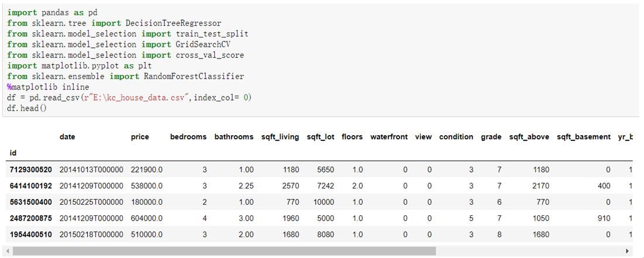This screenshot has width=644, height=258.
Task: Select the 'price' column header
Action: tap(140, 137)
